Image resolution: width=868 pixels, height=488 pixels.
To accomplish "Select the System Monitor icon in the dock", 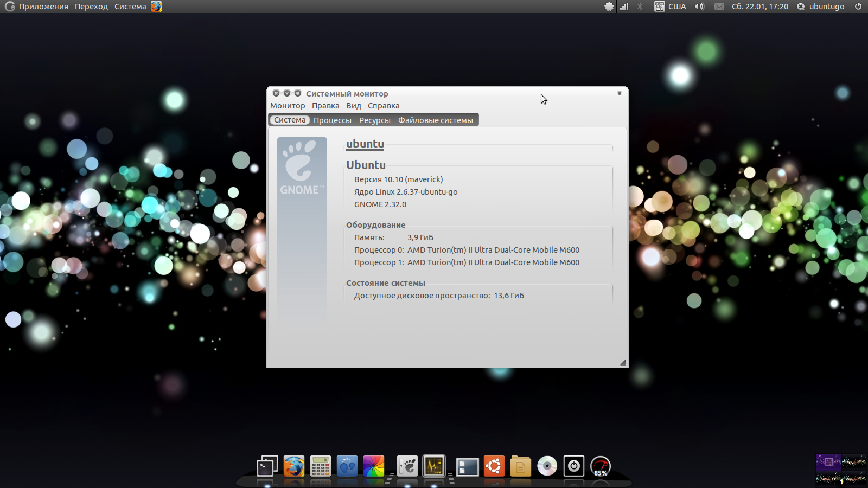I will tap(434, 466).
